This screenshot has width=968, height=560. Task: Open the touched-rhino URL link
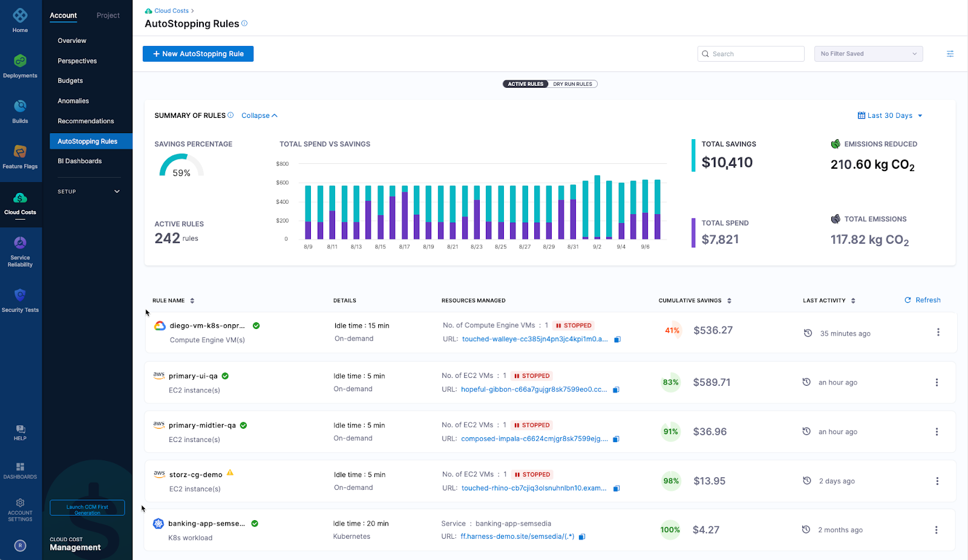(534, 488)
